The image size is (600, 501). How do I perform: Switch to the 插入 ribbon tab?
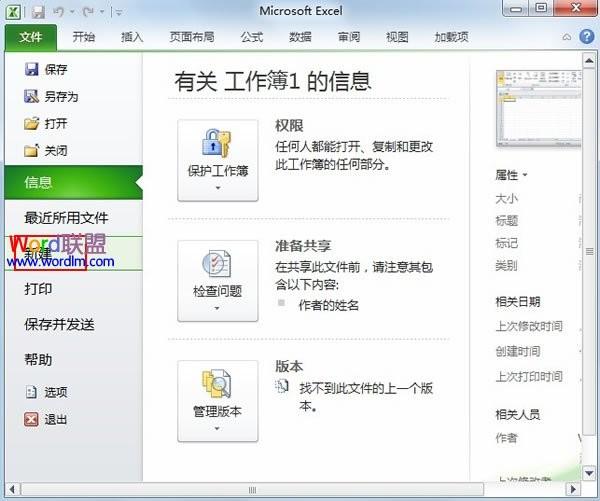132,37
